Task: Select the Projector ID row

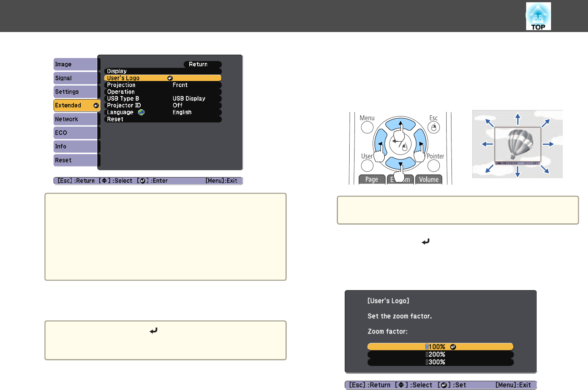Action: pos(163,106)
